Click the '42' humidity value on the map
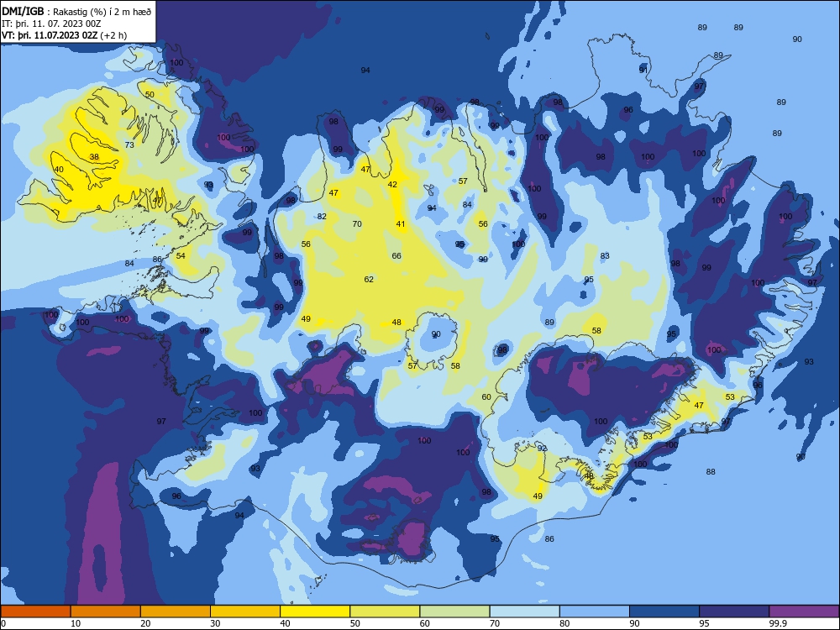The image size is (840, 630). 392,184
